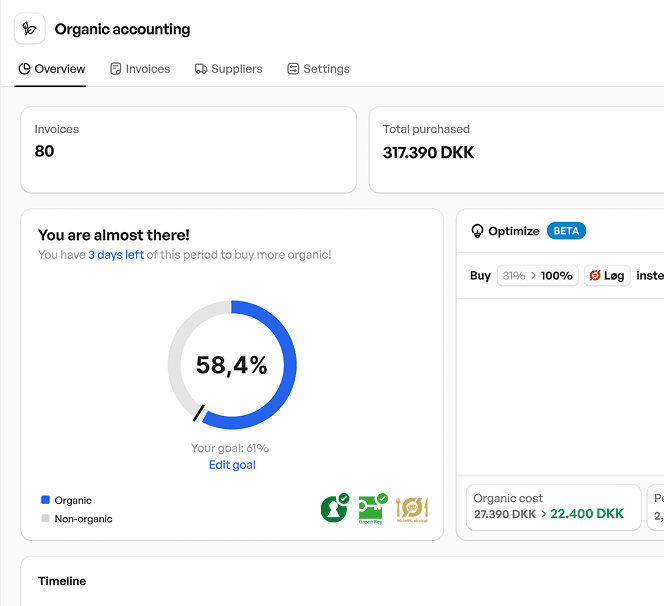Click the lightbulb Optimize icon
The image size is (664, 606).
click(x=477, y=231)
